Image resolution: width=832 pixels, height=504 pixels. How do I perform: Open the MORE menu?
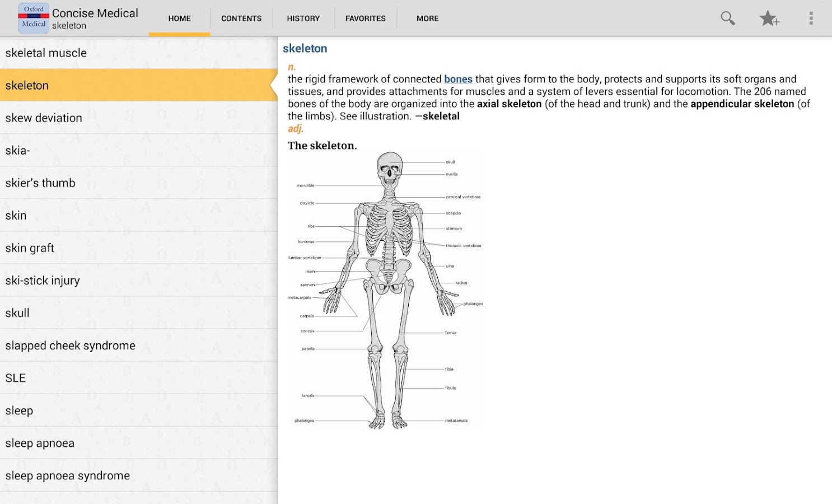coord(427,18)
